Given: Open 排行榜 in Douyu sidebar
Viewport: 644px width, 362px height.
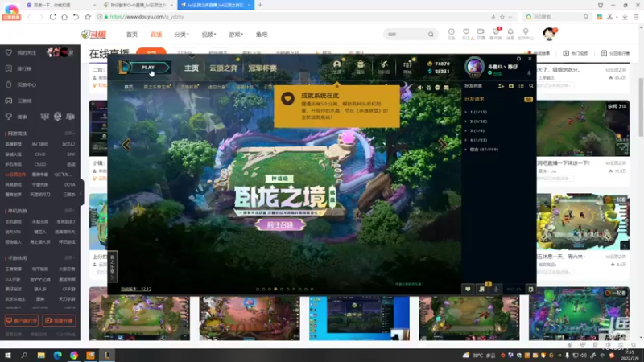Looking at the screenshot, I should [x=25, y=68].
